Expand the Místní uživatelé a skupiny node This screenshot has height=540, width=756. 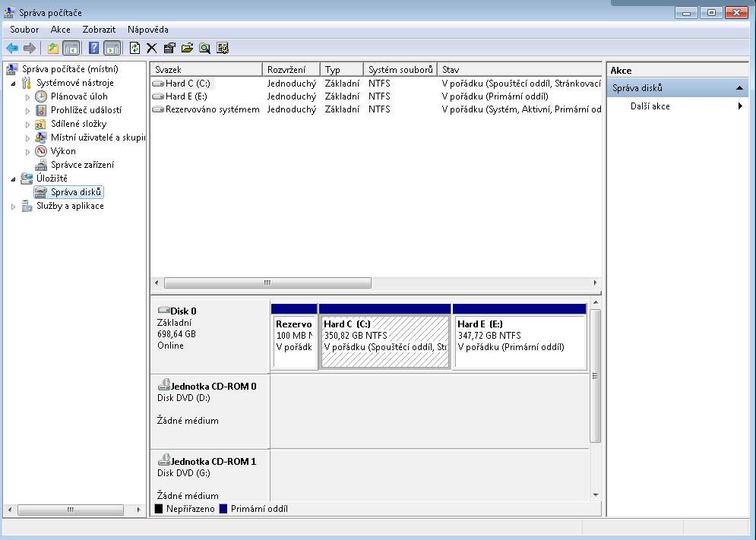pyautogui.click(x=27, y=138)
